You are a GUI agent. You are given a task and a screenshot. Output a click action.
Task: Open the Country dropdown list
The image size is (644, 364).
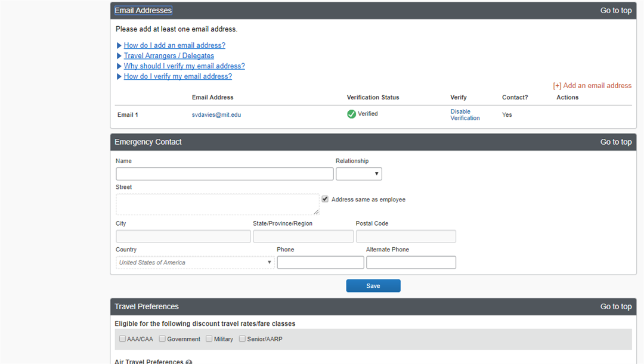click(195, 263)
